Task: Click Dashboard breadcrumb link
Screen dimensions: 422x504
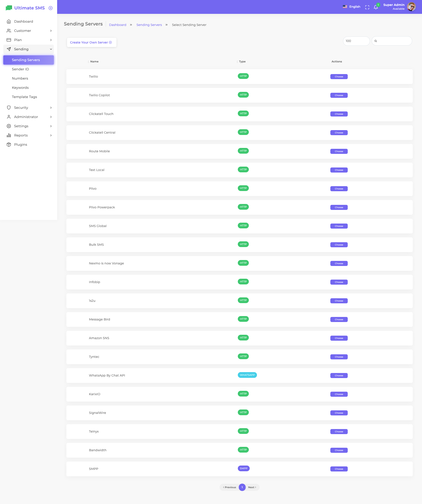Action: point(118,25)
